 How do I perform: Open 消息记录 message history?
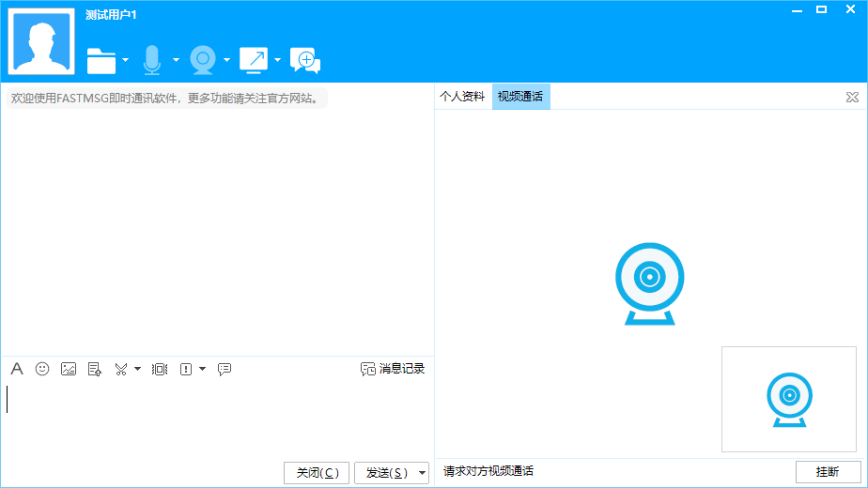(x=393, y=369)
